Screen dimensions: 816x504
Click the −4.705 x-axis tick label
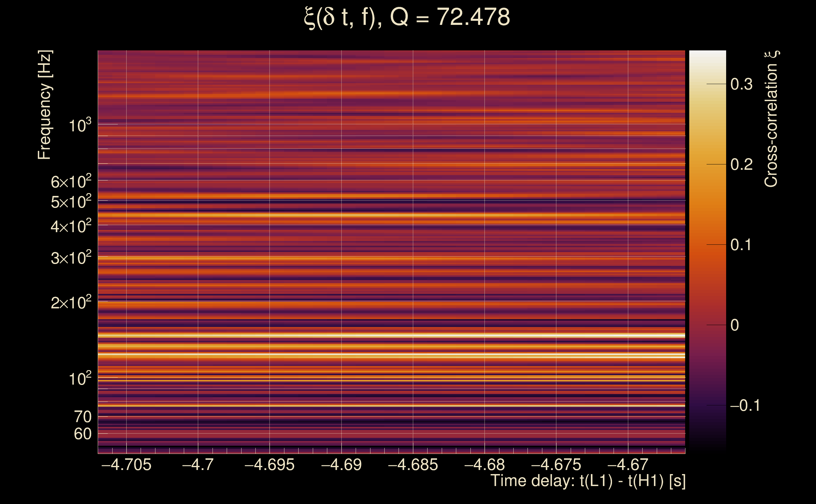pyautogui.click(x=126, y=465)
